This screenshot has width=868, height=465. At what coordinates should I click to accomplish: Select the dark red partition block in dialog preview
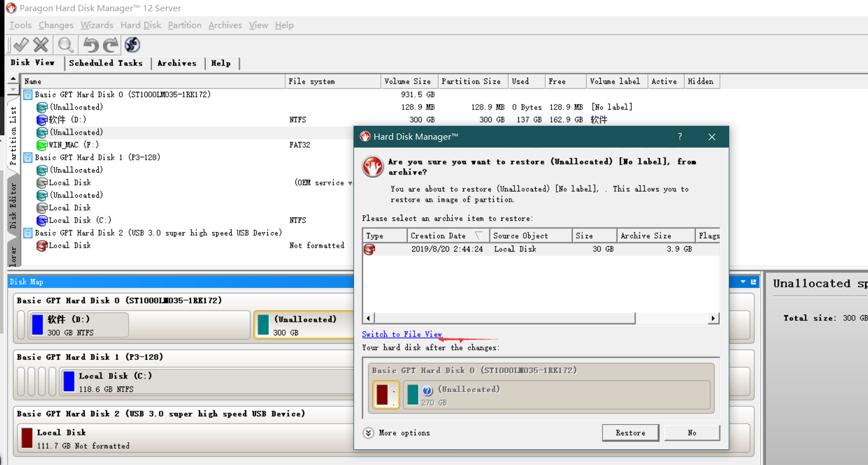click(x=386, y=395)
